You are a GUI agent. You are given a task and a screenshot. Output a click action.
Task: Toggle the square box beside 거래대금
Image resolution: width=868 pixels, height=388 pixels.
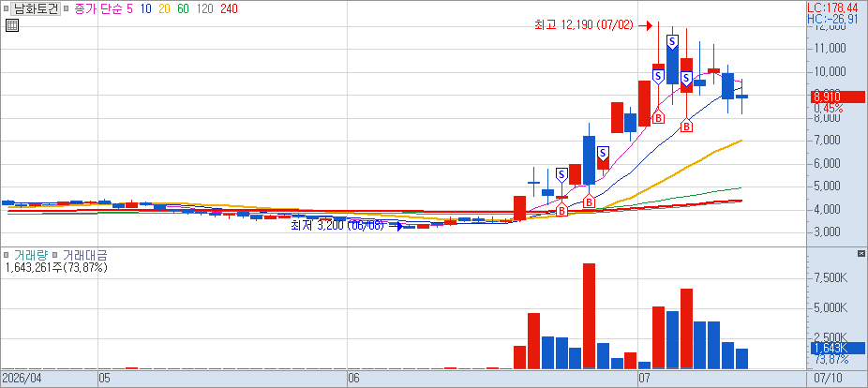(x=54, y=255)
